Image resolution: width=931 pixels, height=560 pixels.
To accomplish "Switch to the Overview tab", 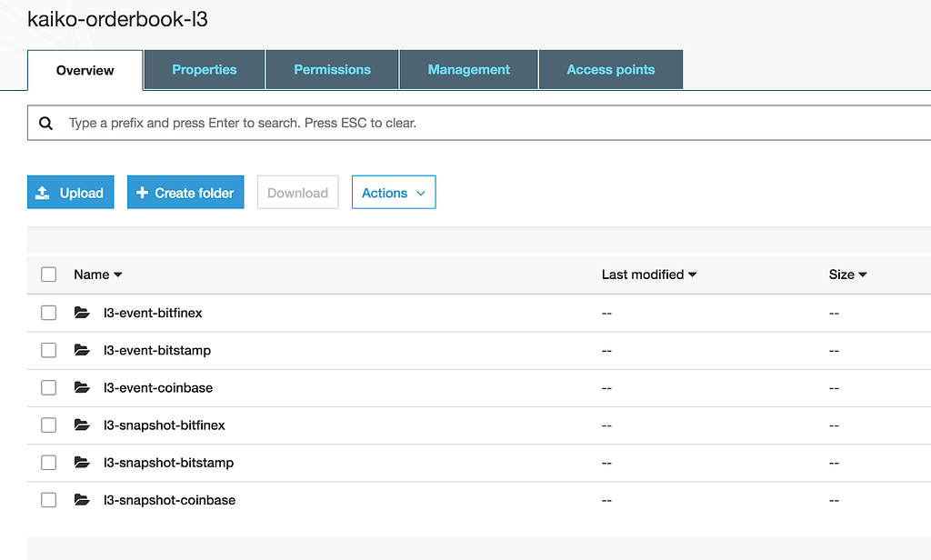I will (85, 70).
